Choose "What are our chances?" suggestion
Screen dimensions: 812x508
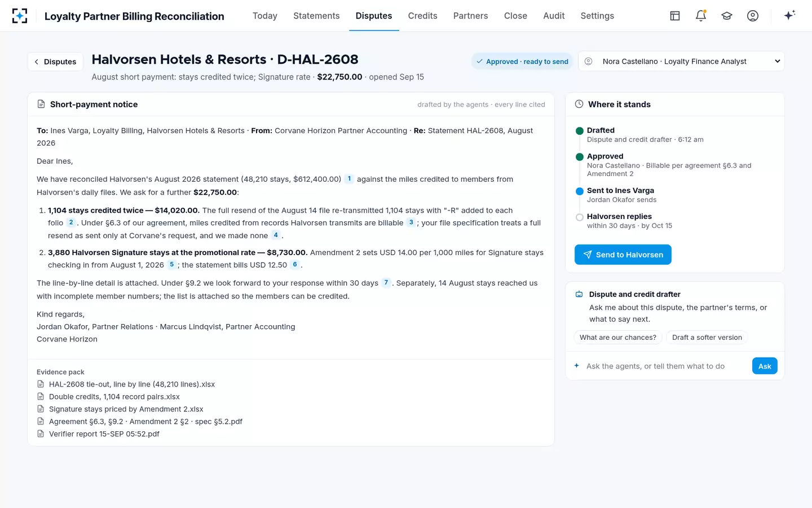click(618, 338)
